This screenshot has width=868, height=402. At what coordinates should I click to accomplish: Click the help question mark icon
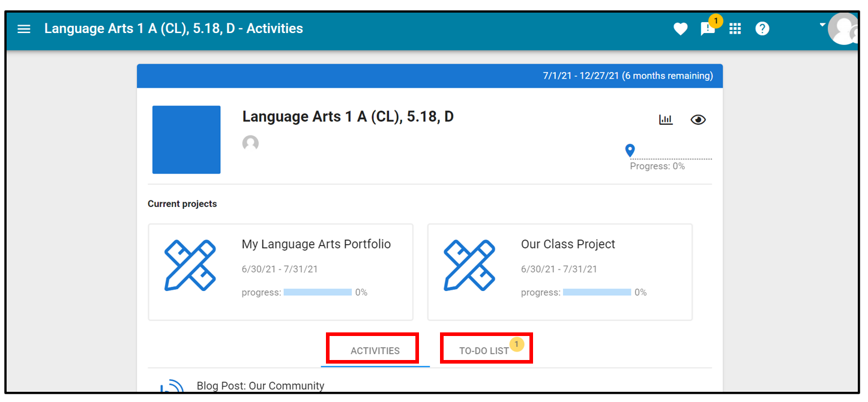coord(762,29)
